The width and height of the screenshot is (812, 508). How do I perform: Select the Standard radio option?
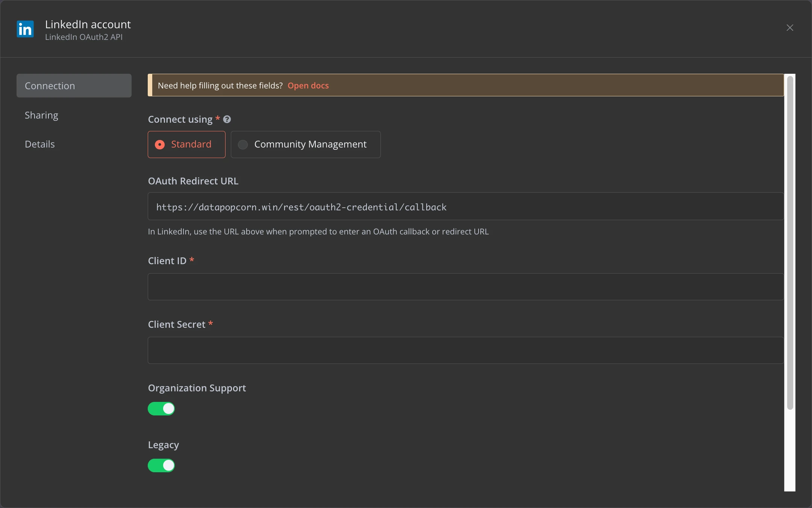click(186, 144)
